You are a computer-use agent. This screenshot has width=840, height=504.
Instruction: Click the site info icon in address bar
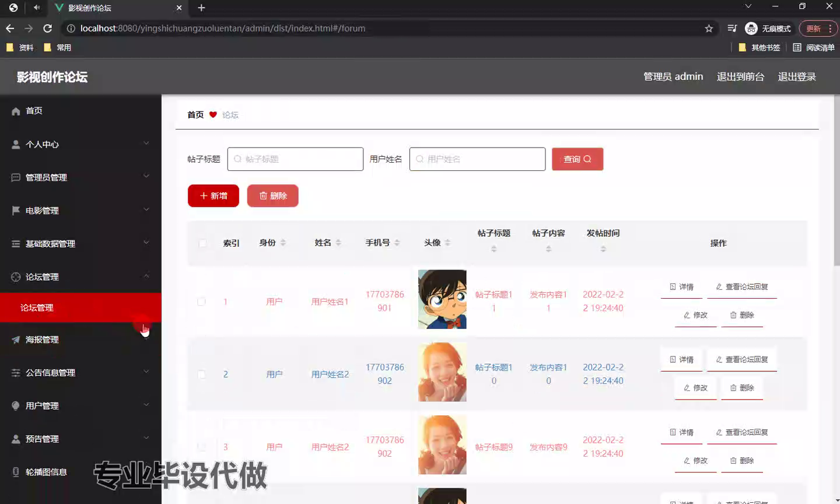pyautogui.click(x=71, y=29)
